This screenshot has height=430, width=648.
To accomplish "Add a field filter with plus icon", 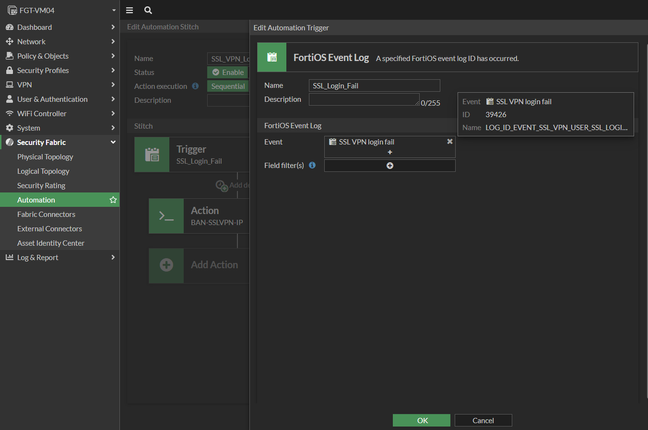I will point(390,165).
